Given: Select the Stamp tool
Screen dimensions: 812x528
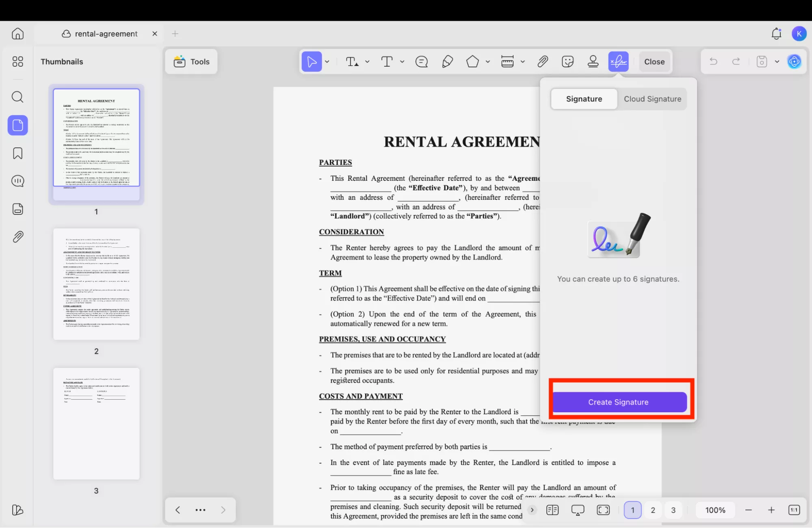Looking at the screenshot, I should 593,62.
